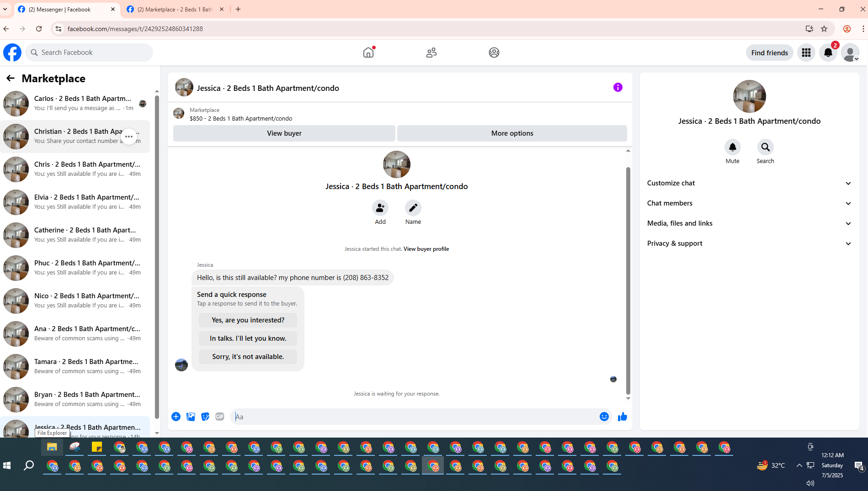Screen dimensions: 868x491
Task: Open the Phuc conversation
Action: point(75,268)
